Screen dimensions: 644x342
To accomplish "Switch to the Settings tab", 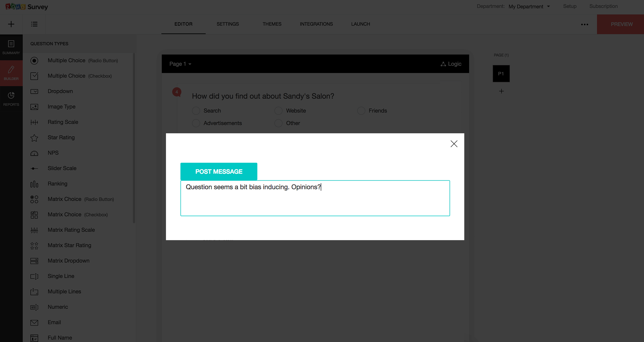I will [x=228, y=24].
